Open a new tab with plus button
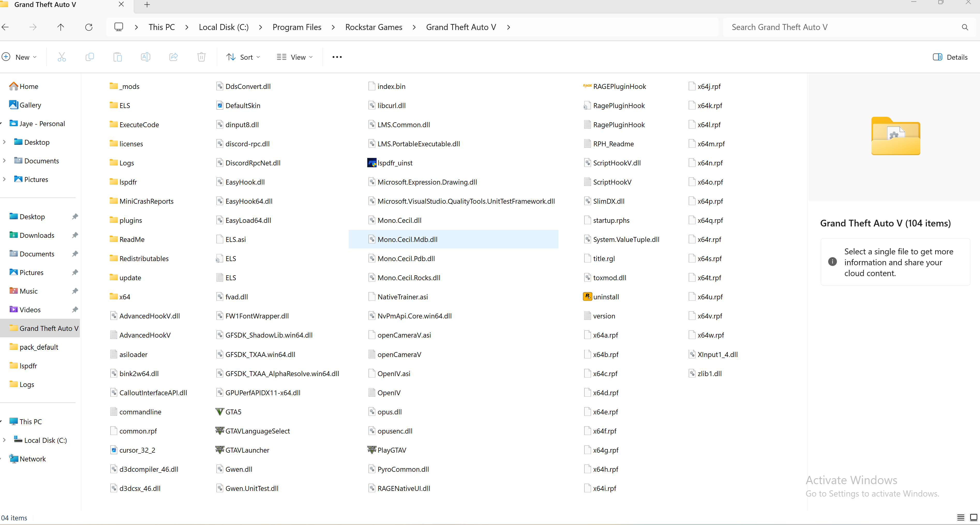 coord(147,5)
